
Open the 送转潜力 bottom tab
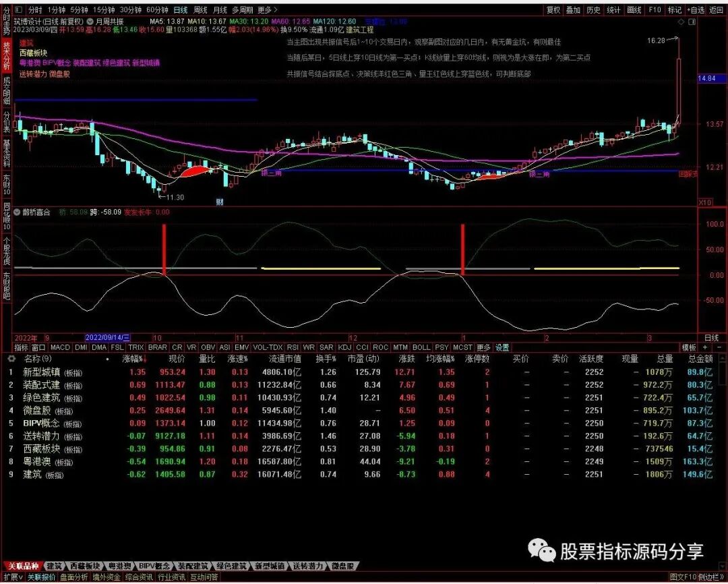308,566
